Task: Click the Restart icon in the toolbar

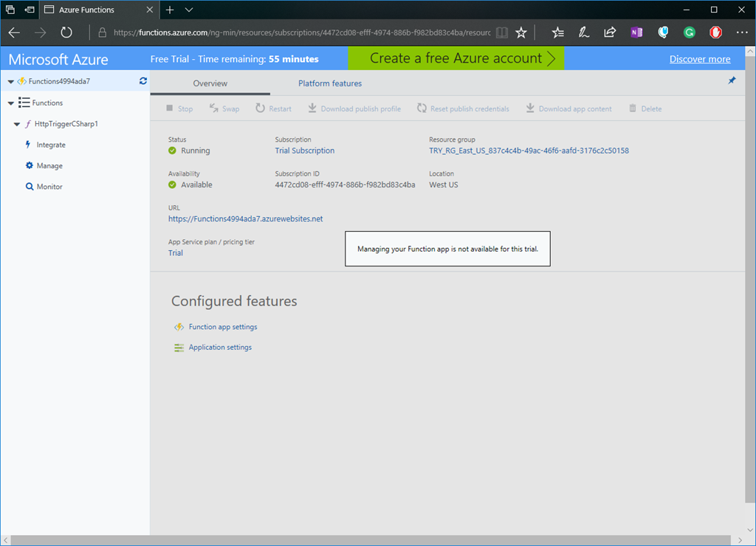Action: tap(261, 108)
